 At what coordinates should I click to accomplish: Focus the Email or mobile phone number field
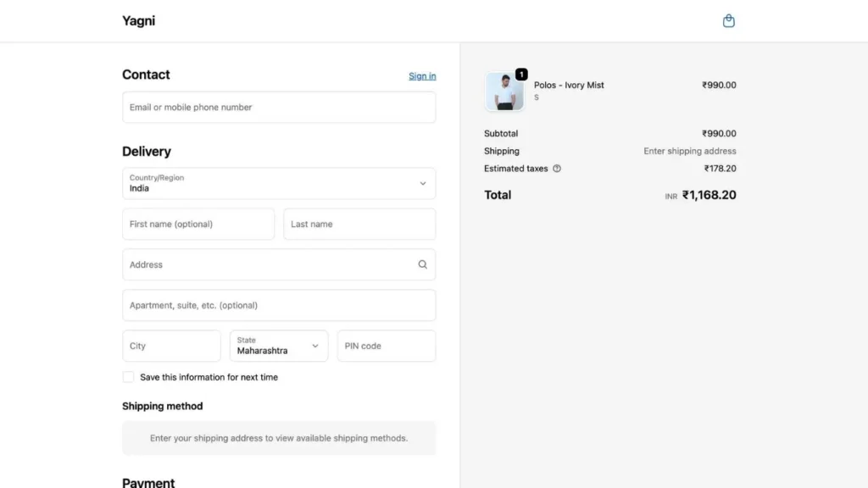pos(279,108)
